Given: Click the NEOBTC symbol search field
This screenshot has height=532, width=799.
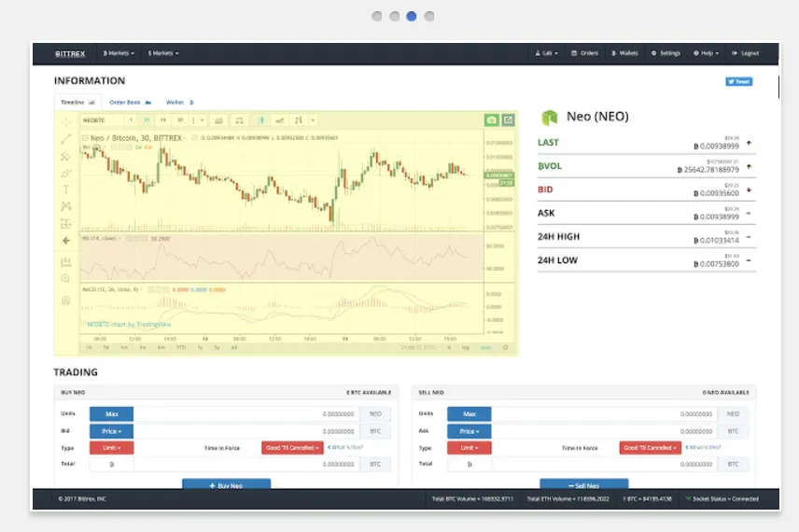Looking at the screenshot, I should [x=102, y=120].
